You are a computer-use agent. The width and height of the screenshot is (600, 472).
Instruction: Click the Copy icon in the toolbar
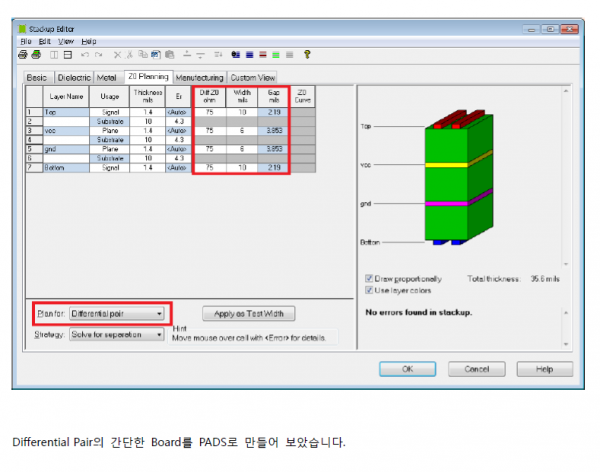coord(143,53)
